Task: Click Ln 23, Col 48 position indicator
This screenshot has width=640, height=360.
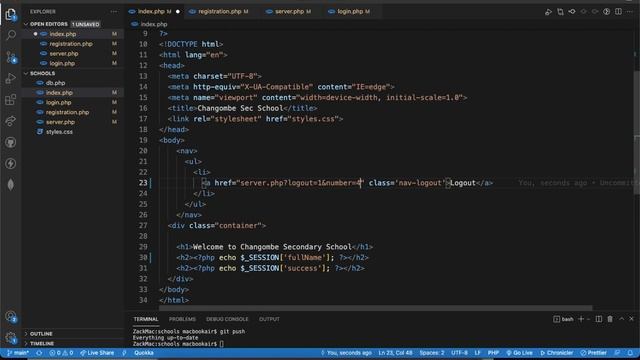Action: (395, 353)
